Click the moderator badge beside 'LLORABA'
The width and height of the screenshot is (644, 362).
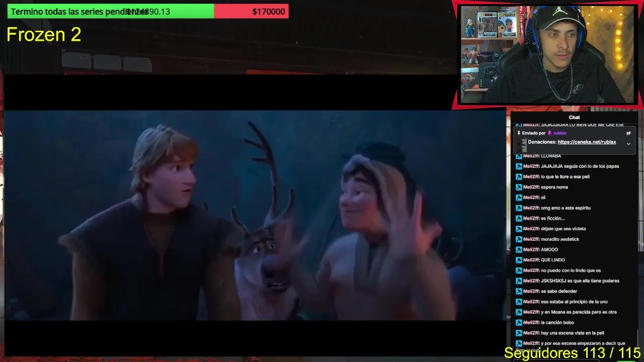pyautogui.click(x=519, y=156)
